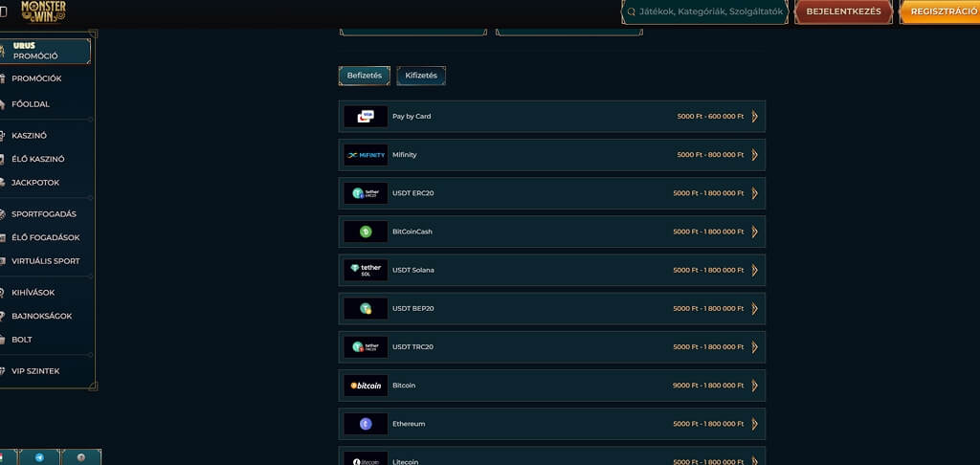
Task: Select the Bitcoin logo icon
Action: tap(366, 386)
